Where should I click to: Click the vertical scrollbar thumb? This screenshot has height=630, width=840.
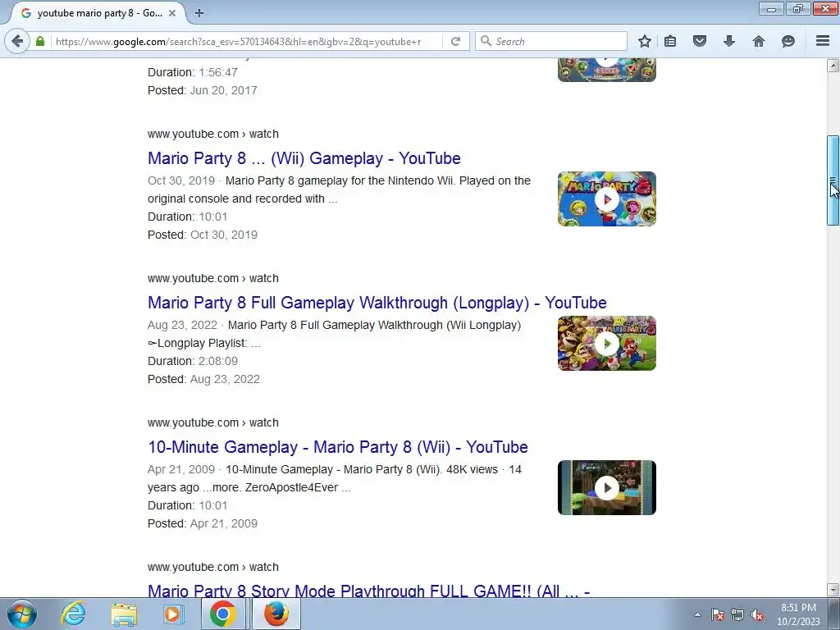tap(833, 180)
